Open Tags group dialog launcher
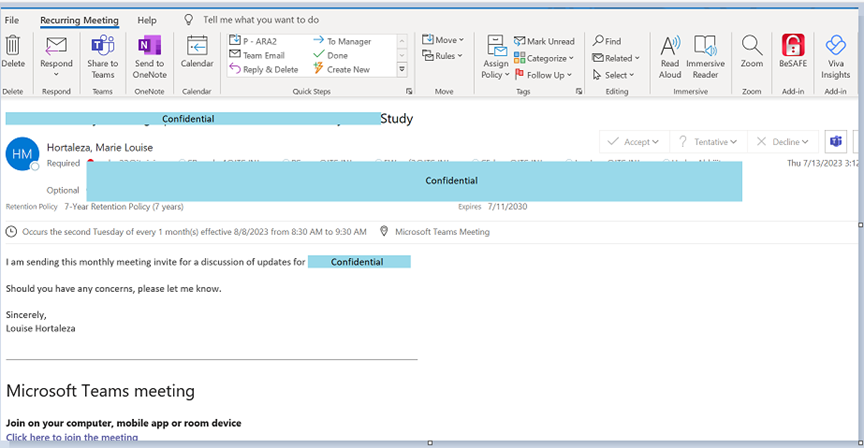Screen dimensions: 864x448 click(x=579, y=91)
